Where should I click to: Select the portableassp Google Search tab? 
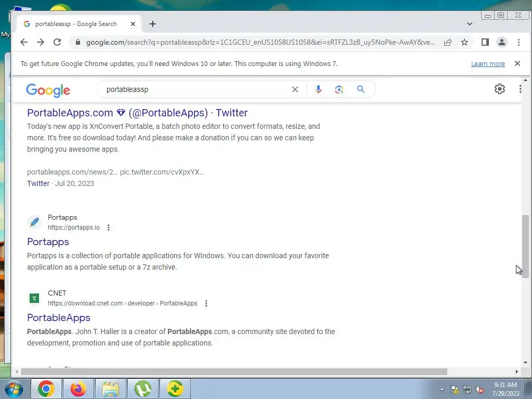pos(76,24)
